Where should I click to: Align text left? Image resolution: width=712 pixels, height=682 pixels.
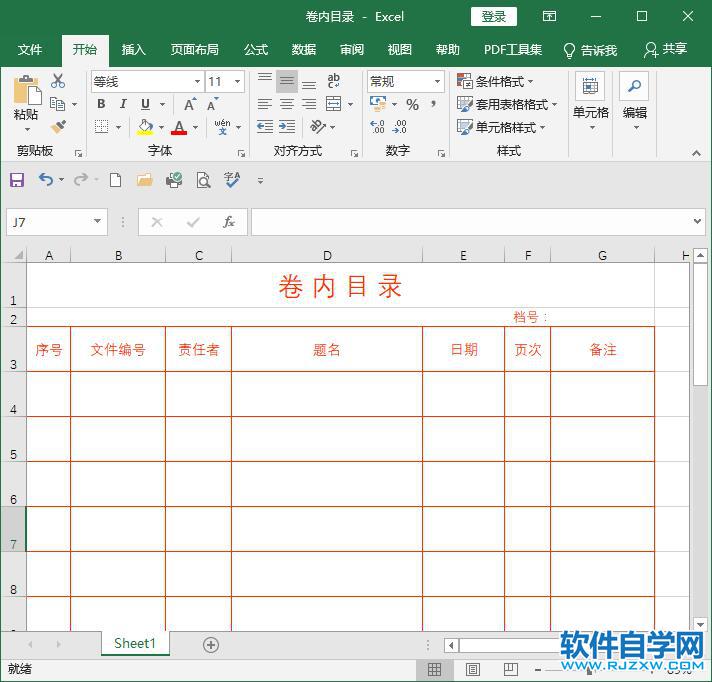(x=265, y=104)
